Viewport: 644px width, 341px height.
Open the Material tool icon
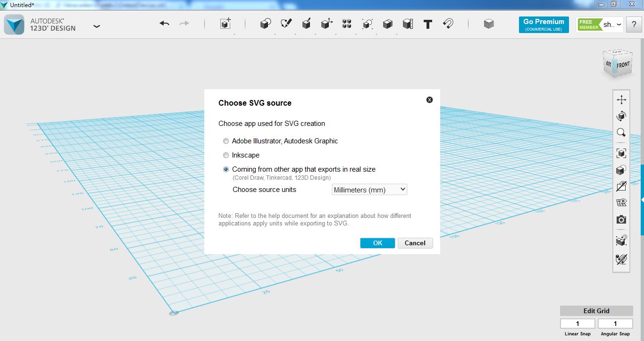489,24
